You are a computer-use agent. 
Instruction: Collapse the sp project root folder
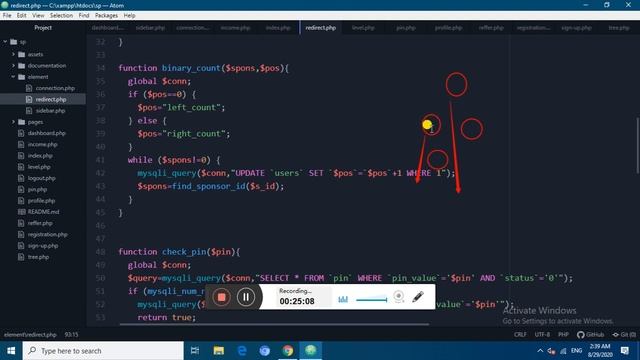(x=5, y=42)
